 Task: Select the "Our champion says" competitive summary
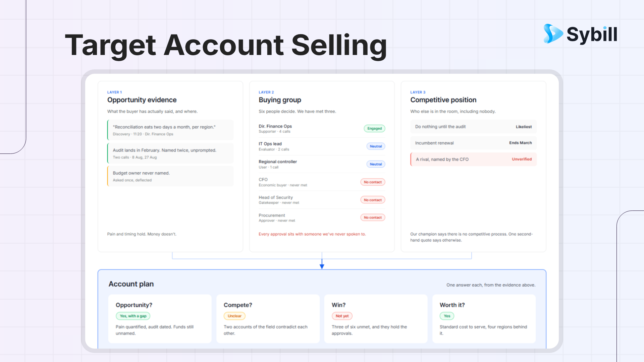coord(471,237)
